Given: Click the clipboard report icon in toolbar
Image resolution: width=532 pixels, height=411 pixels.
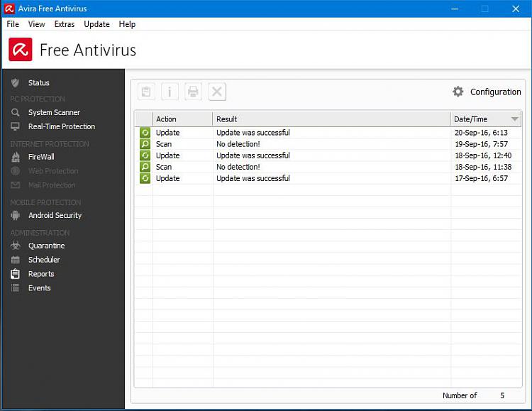Looking at the screenshot, I should click(145, 92).
